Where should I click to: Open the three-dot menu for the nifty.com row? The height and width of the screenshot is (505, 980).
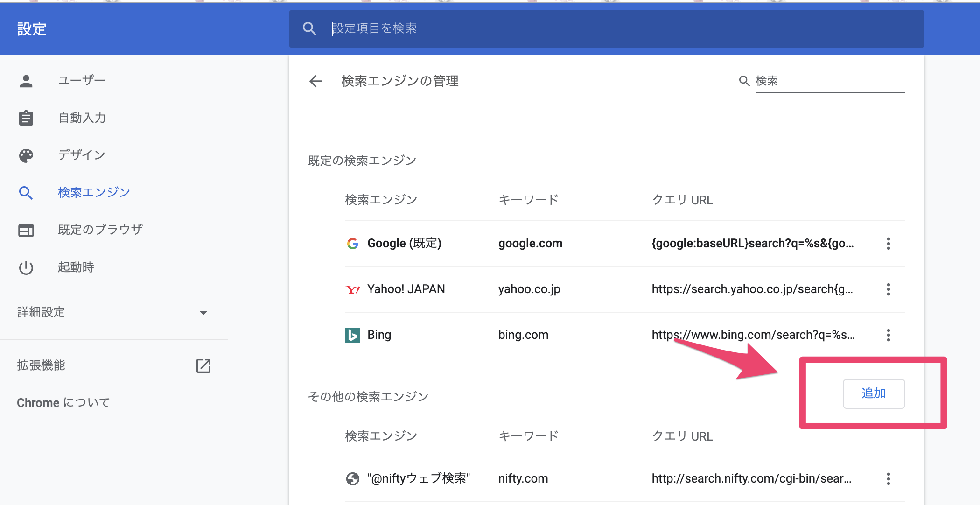888,479
